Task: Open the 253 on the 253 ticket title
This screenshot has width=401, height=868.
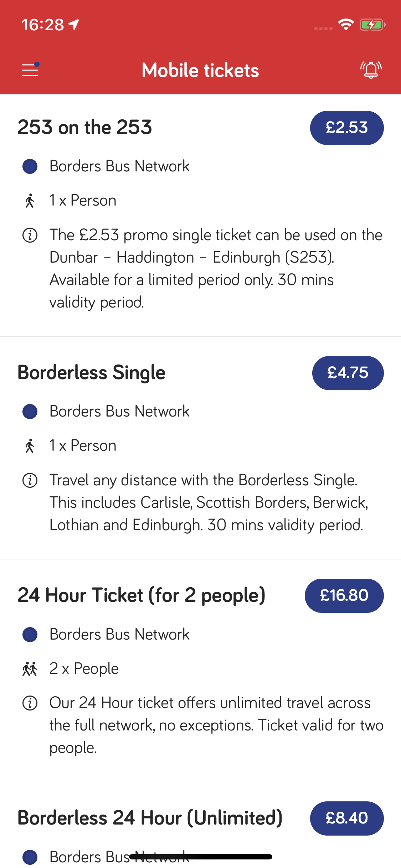Action: pyautogui.click(x=85, y=127)
